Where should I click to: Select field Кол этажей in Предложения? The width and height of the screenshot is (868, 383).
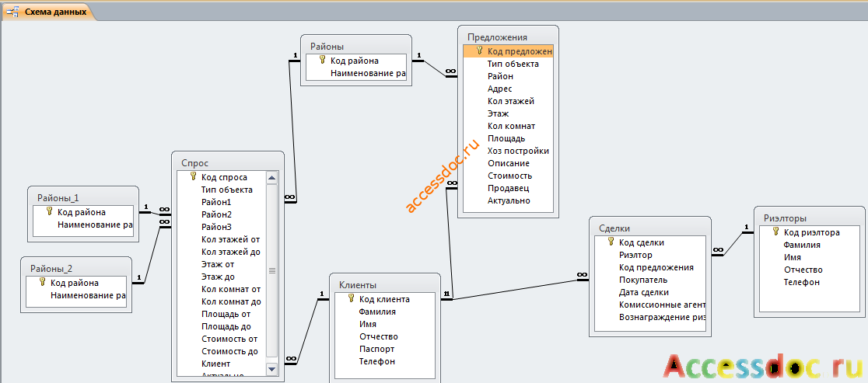pyautogui.click(x=511, y=101)
